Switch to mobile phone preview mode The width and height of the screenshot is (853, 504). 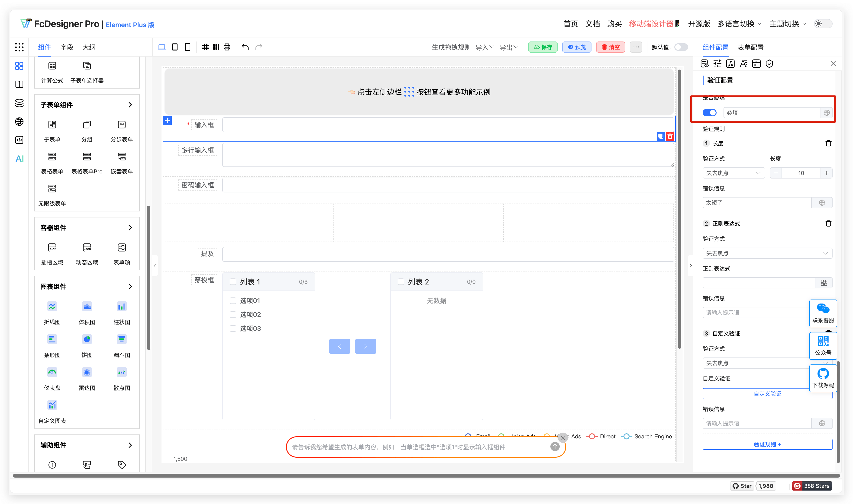point(187,47)
